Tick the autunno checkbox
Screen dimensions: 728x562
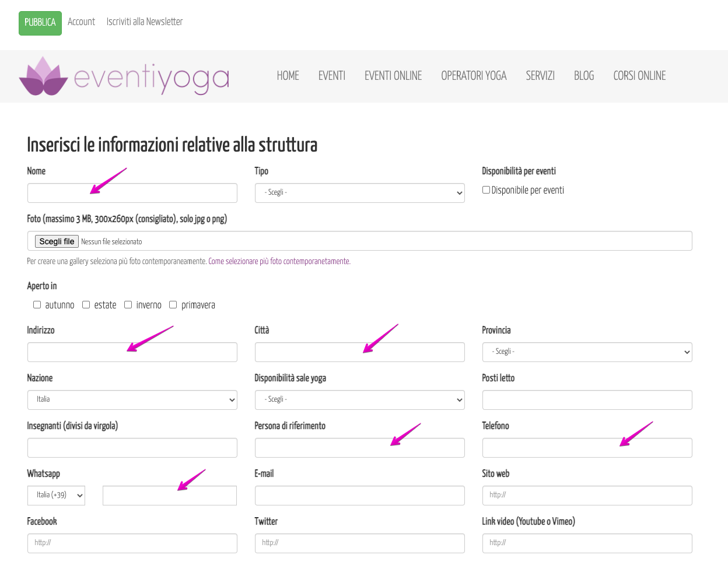pyautogui.click(x=37, y=305)
